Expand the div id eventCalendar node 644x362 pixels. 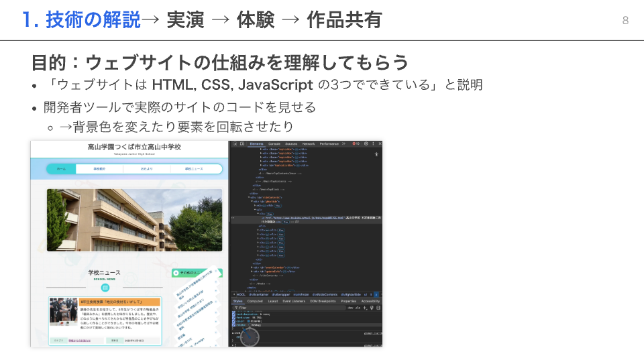252,267
